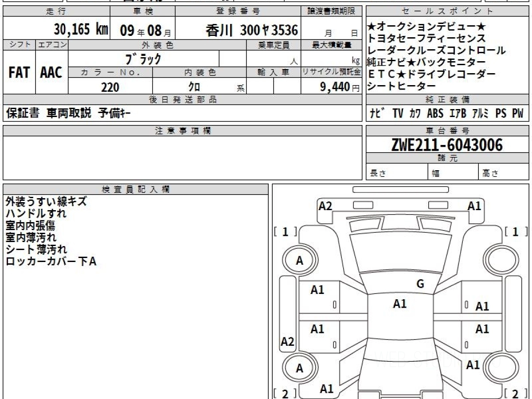The width and height of the screenshot is (532, 399).
Task: Select the color number 220
Action: tap(110, 87)
